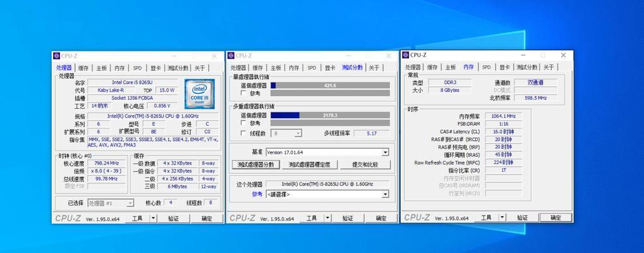Screen dimensions: 644x253
Task: Open the 參考 <請選擇> processor dropdown
Action: pyautogui.click(x=327, y=194)
